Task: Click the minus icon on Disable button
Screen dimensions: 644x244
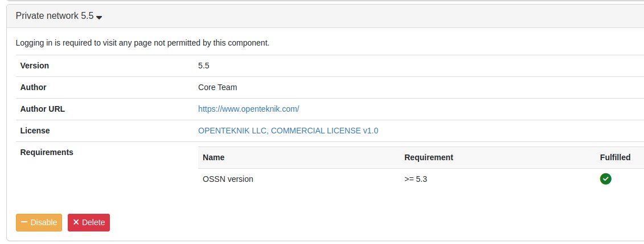Action: coord(24,222)
